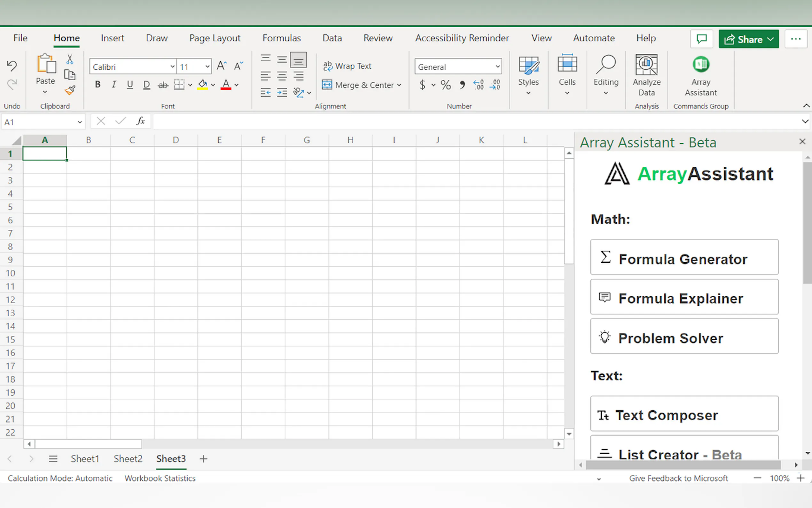Open the Insert Function dialog
This screenshot has width=812, height=508.
click(140, 121)
